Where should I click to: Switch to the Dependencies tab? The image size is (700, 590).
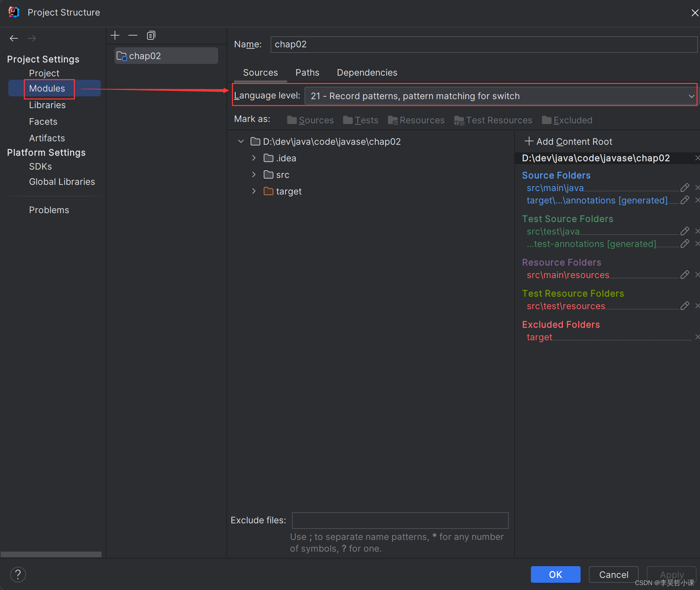coord(367,73)
